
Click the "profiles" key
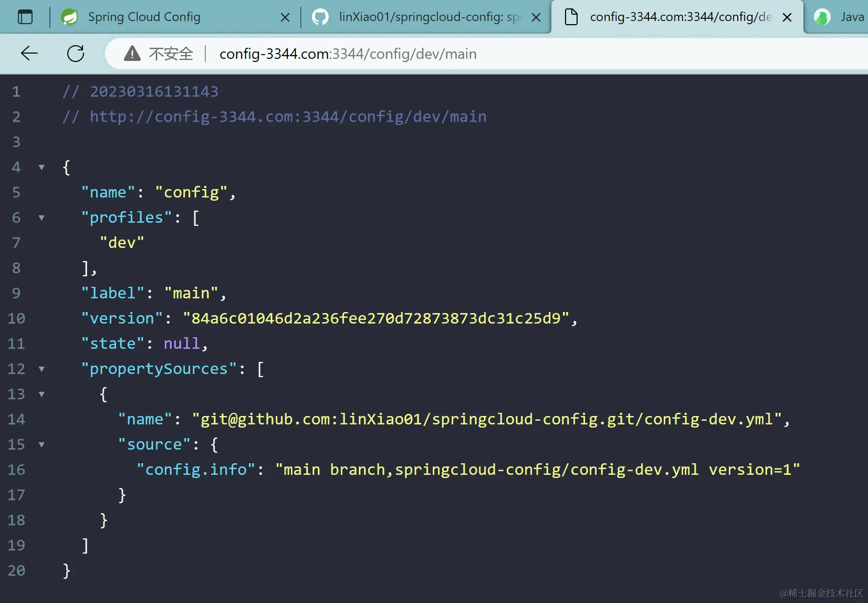pyautogui.click(x=127, y=217)
